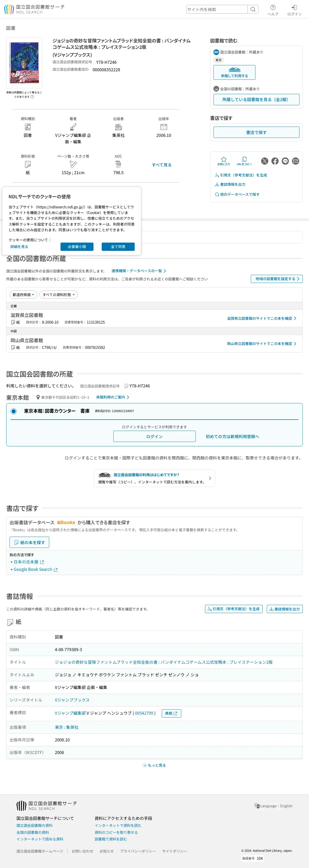Open footer link 資料のコピーを取り寄せる
The image size is (309, 868).
click(116, 832)
